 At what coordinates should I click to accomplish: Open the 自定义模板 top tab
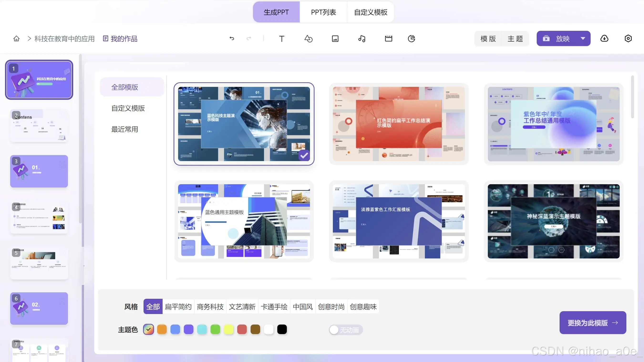coord(371,12)
